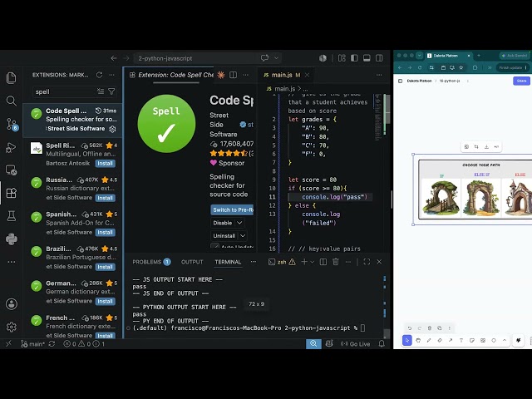Open Remote Explorer in activity bar

click(11, 170)
